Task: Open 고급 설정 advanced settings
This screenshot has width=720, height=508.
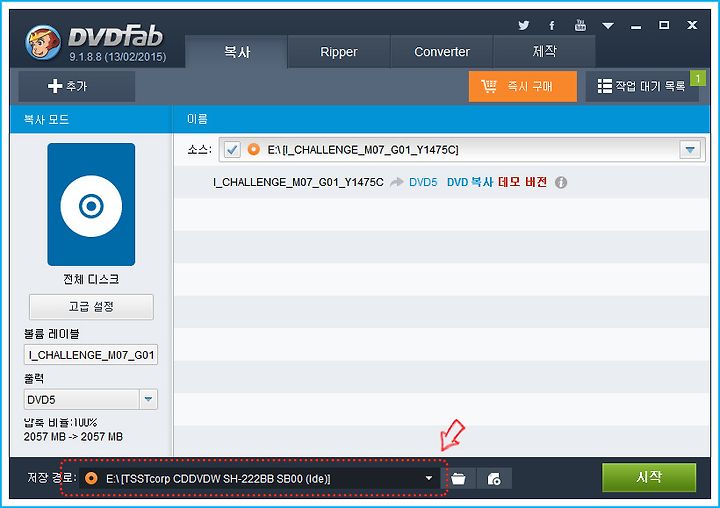Action: [x=91, y=307]
